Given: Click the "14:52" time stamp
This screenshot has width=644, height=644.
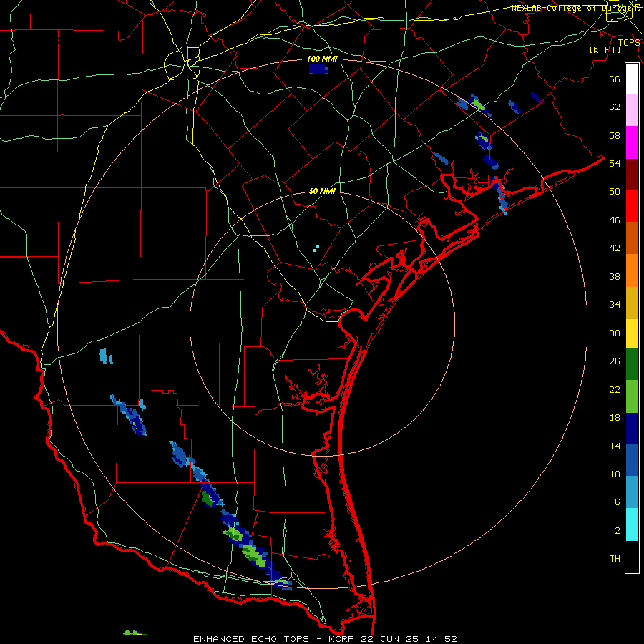Looking at the screenshot, I should [441, 639].
